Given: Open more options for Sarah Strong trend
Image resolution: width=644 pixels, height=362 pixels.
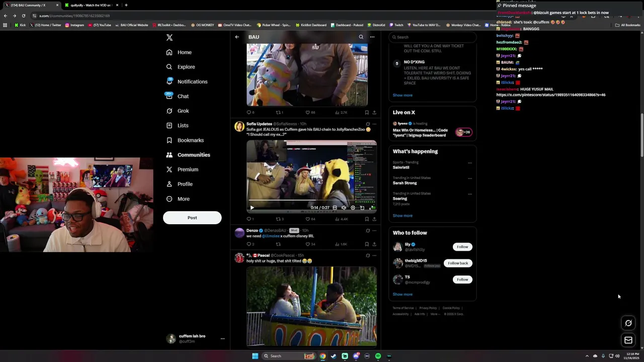Looking at the screenshot, I should pyautogui.click(x=470, y=178).
